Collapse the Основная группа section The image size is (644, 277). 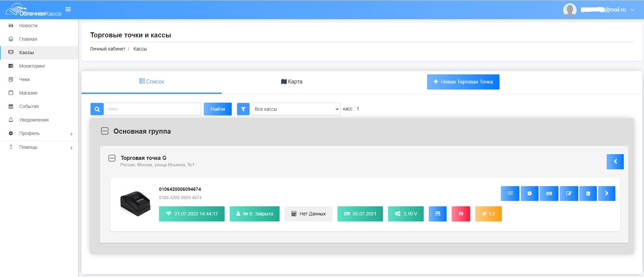[105, 131]
